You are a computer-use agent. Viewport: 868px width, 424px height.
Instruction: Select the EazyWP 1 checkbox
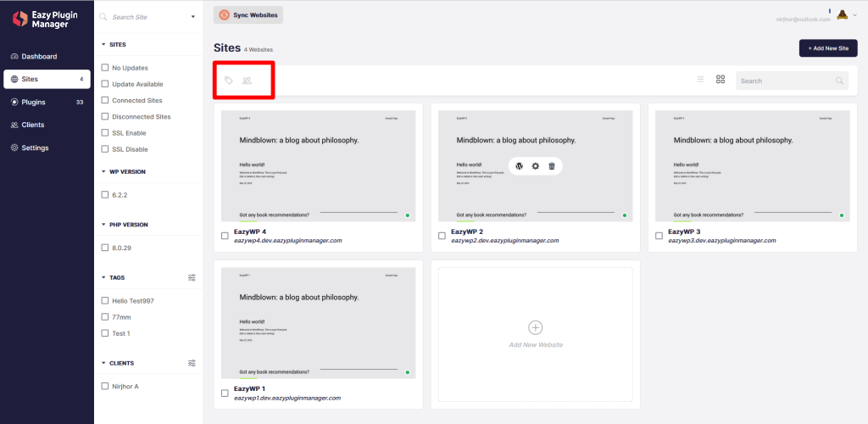click(225, 393)
